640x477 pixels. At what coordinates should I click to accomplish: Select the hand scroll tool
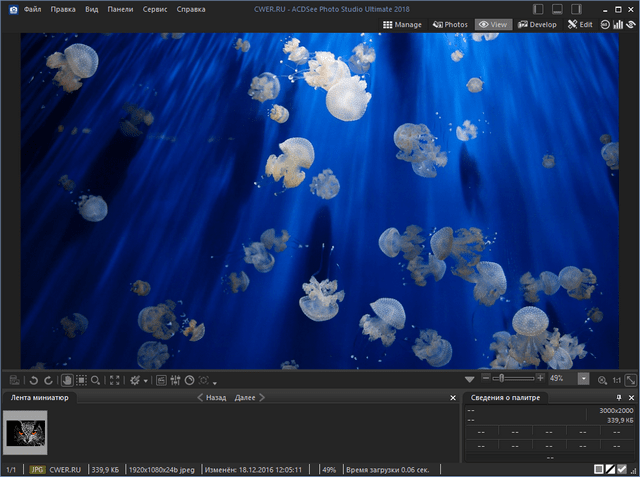click(66, 380)
